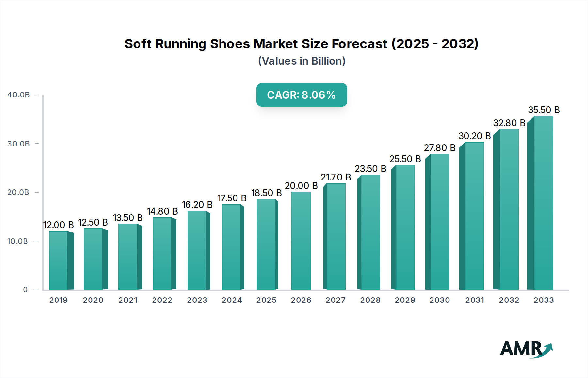Viewport: 588px width, 378px height.
Task: Click the 27.80 B value label
Action: [440, 148]
